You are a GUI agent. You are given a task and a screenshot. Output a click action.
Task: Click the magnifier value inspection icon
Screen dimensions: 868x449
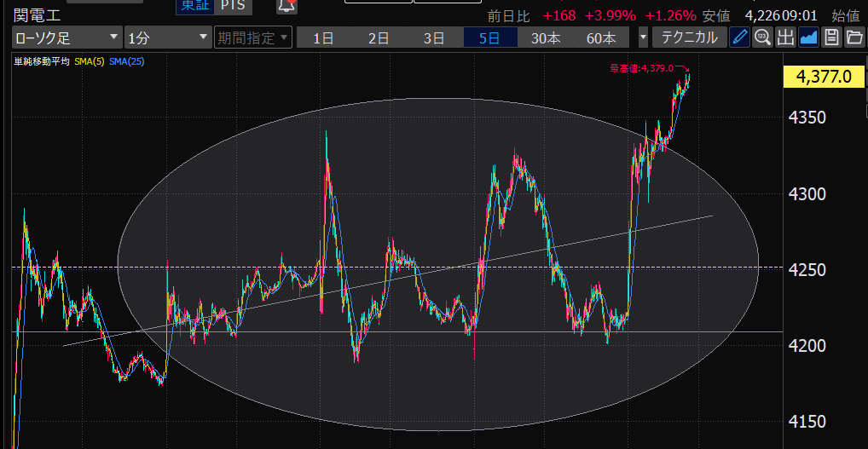tap(762, 37)
